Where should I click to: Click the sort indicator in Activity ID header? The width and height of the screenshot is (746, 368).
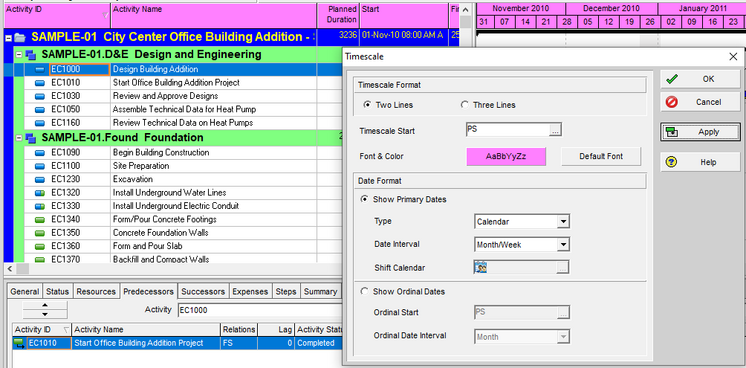pyautogui.click(x=106, y=15)
